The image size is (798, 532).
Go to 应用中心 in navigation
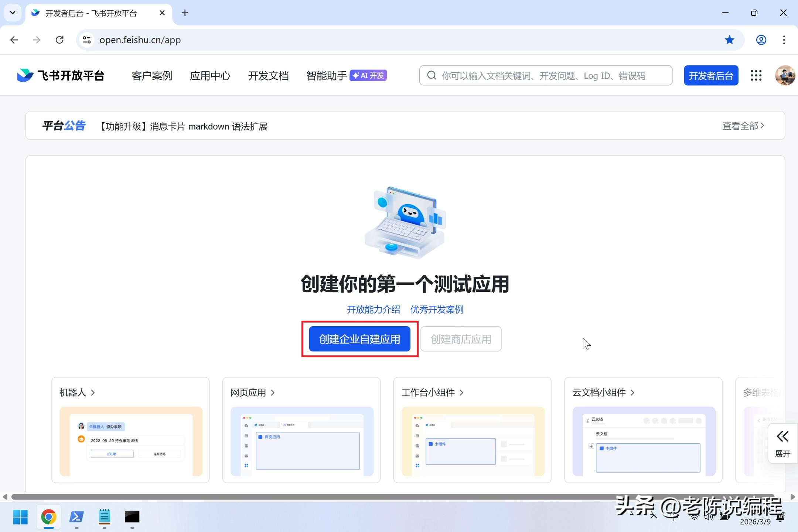[x=210, y=76]
